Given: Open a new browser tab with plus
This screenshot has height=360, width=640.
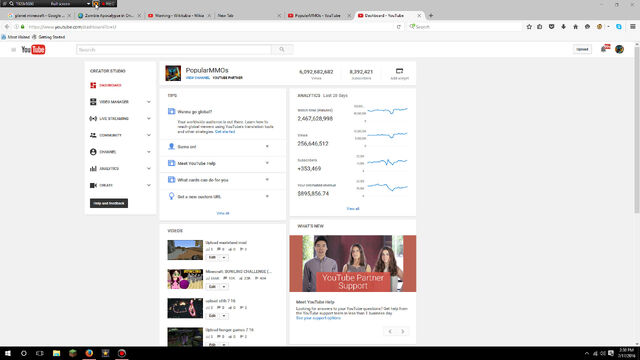Looking at the screenshot, I should [431, 16].
